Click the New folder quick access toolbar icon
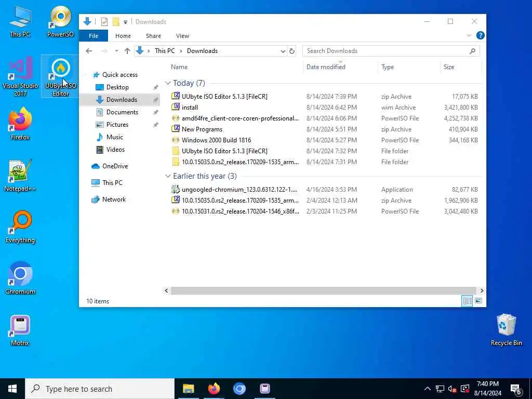The width and height of the screenshot is (532, 399). point(116,22)
